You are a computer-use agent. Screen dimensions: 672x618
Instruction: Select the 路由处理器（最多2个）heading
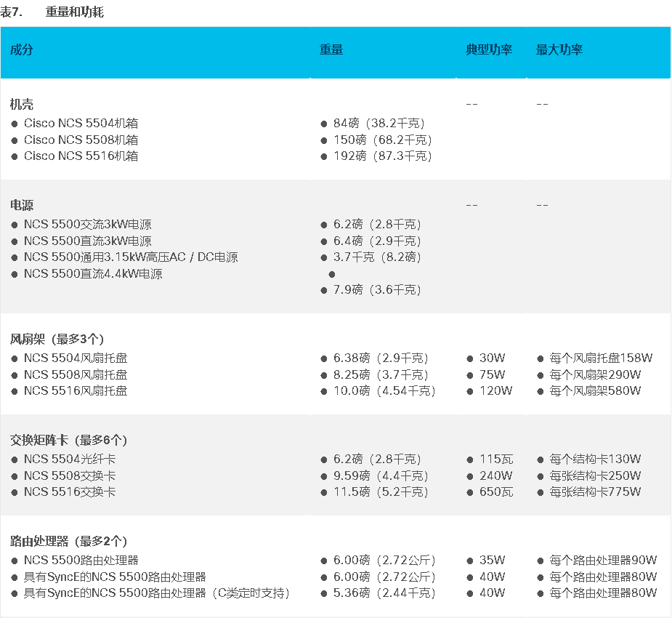click(68, 541)
